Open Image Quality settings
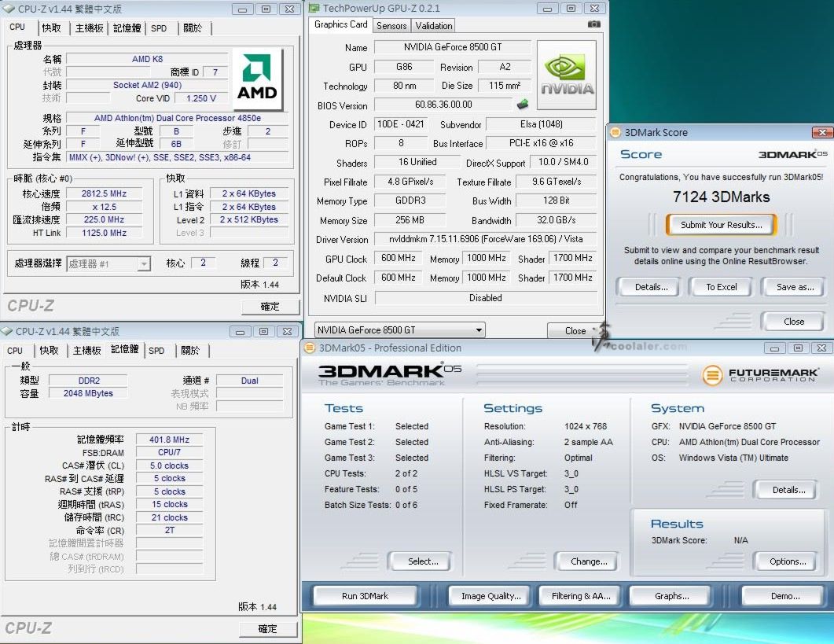 click(491, 596)
